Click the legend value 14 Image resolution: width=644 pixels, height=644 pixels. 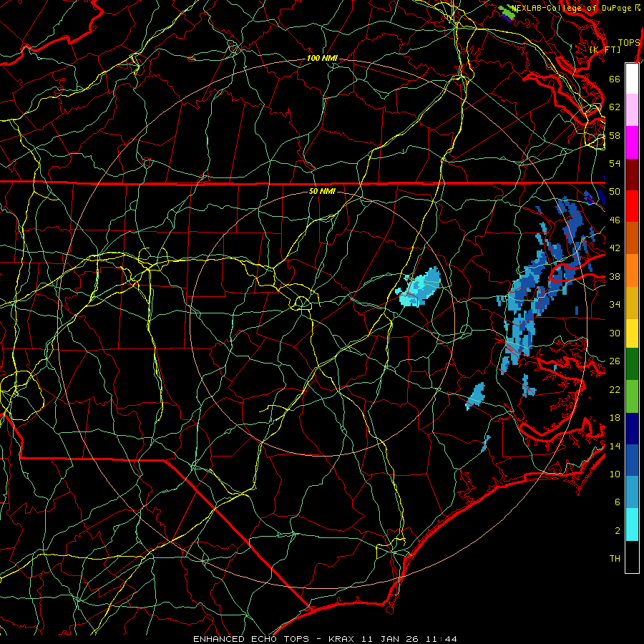(615, 446)
